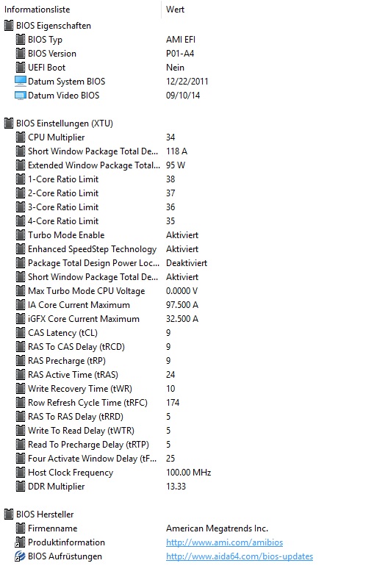The height and width of the screenshot is (588, 374).
Task: Select the BIOS Typ row label
Action: coord(45,40)
